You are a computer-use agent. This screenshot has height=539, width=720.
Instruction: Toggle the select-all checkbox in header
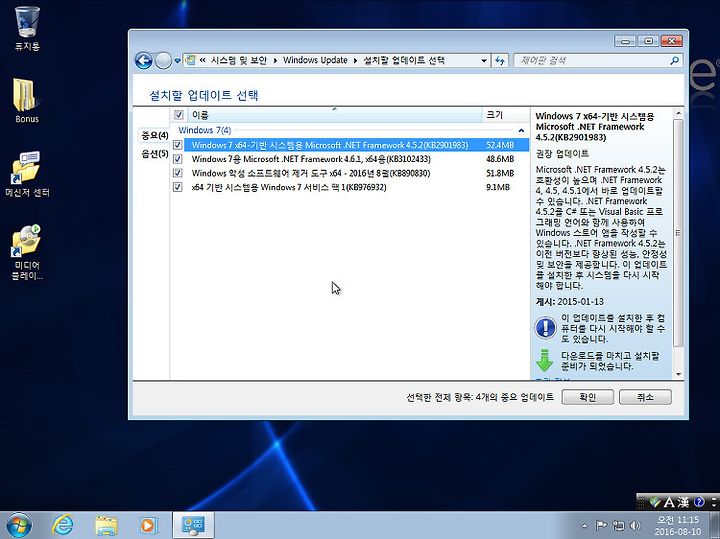point(179,115)
